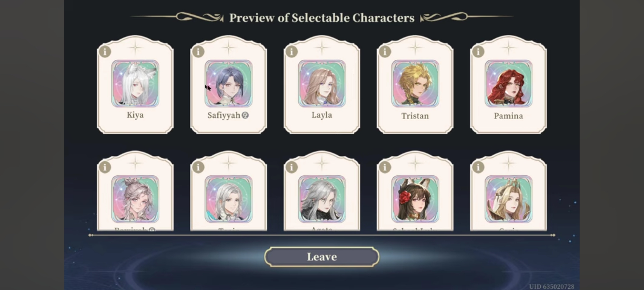Select Tristan's blond portrait
Viewport: 644px width, 290px height.
coord(415,84)
